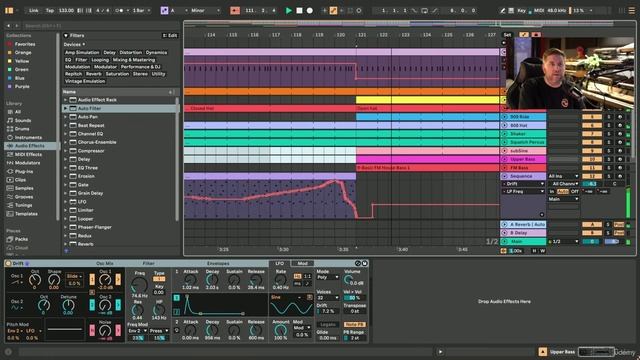The width and height of the screenshot is (640, 360).
Task: Switch to the LFO tab in Drift
Action: pos(280,264)
